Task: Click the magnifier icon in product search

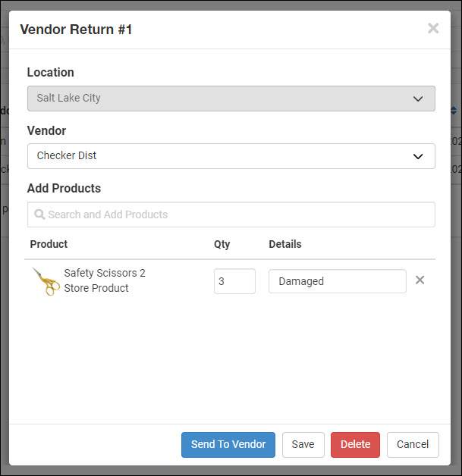Action: tap(39, 215)
